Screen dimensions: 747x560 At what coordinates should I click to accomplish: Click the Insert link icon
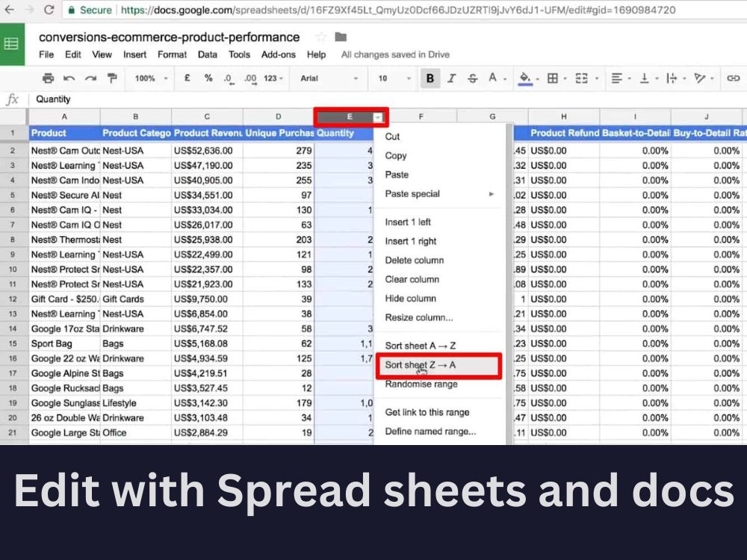734,78
